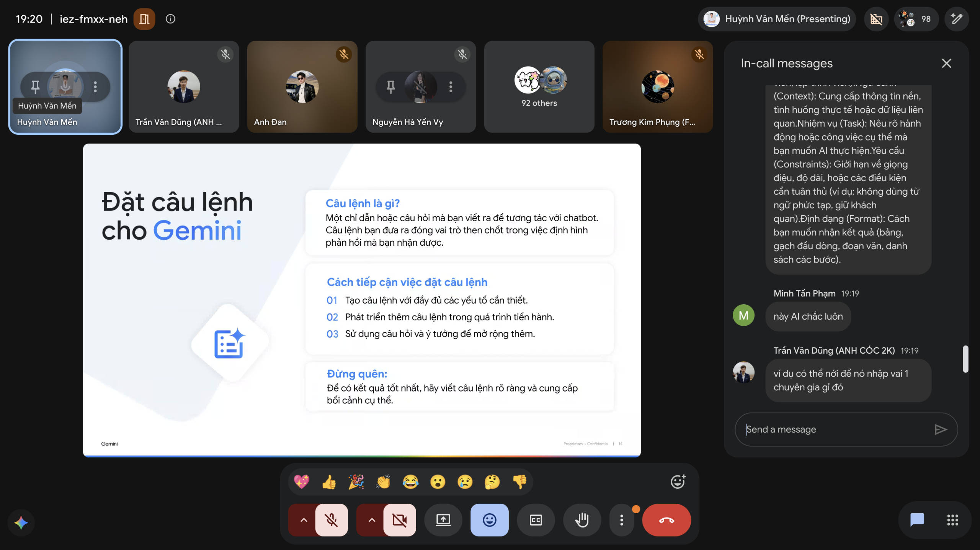Screen dimensions: 980x550
Task: Click sender name Trần Văn Dũng (ANH CÓC 2K)
Action: pyautogui.click(x=834, y=351)
